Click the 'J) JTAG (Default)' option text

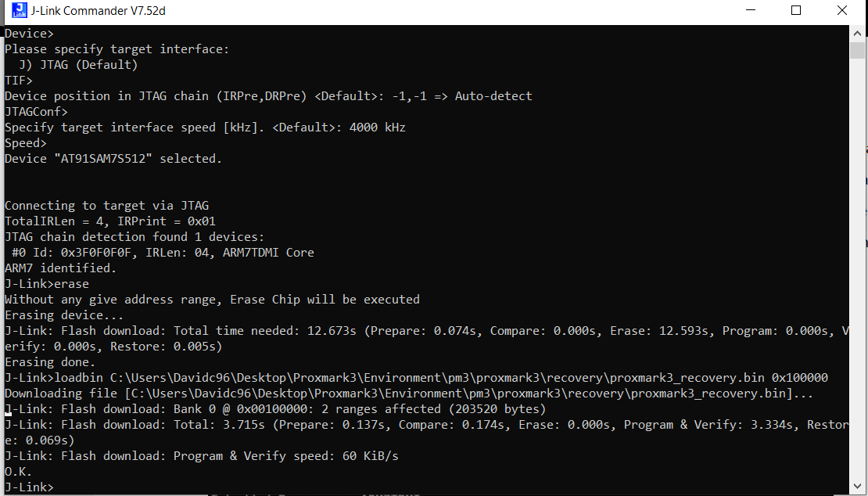tap(78, 65)
